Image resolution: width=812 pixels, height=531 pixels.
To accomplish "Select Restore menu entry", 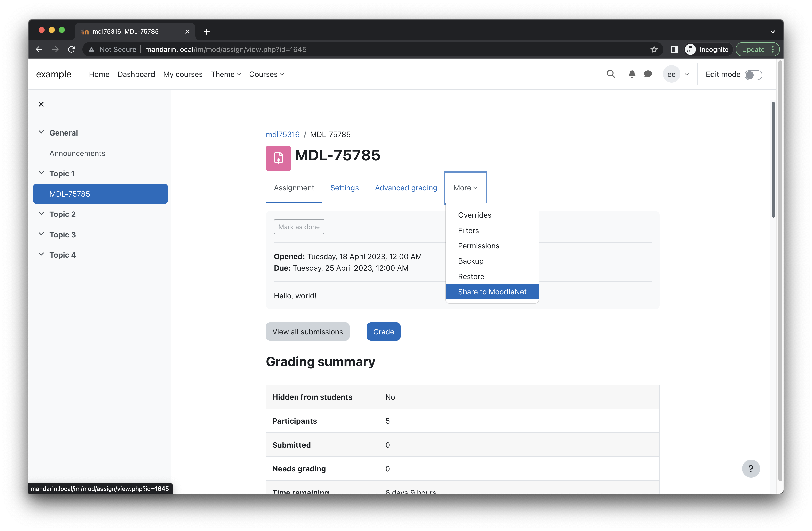I will (492, 277).
